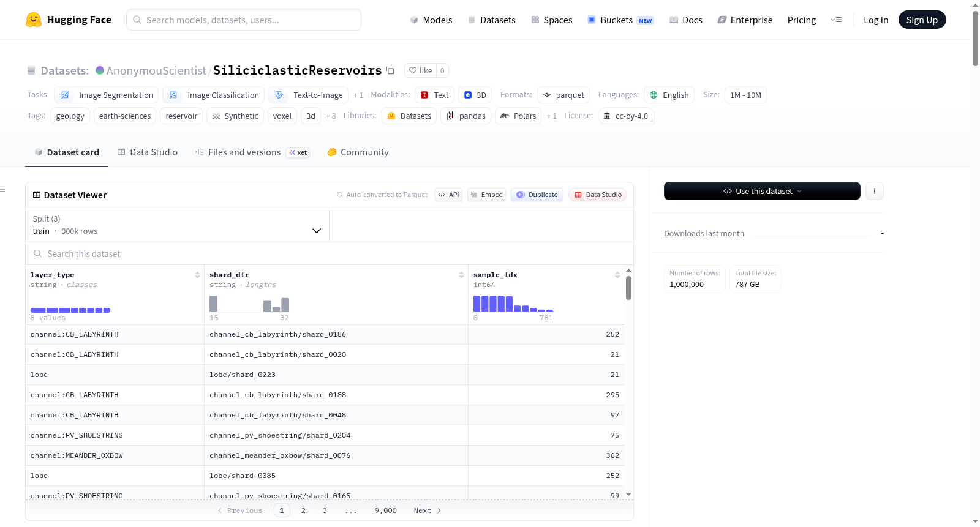980x527 pixels.
Task: Open Enterprise in top navigation
Action: [x=745, y=20]
